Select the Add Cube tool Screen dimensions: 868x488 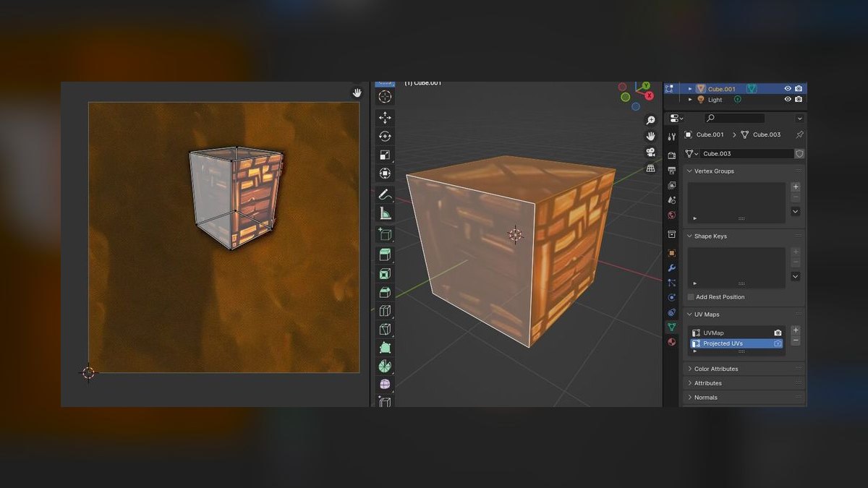[x=385, y=234]
